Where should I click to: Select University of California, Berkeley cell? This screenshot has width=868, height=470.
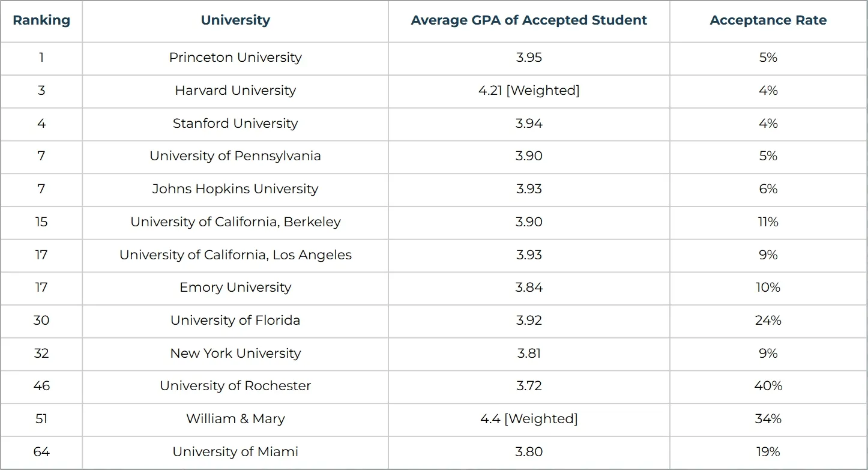point(235,222)
